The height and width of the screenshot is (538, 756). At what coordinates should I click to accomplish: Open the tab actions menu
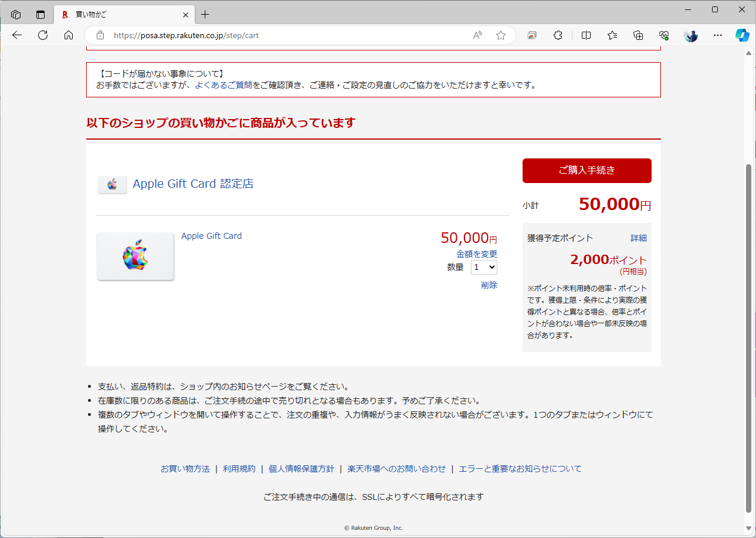40,14
